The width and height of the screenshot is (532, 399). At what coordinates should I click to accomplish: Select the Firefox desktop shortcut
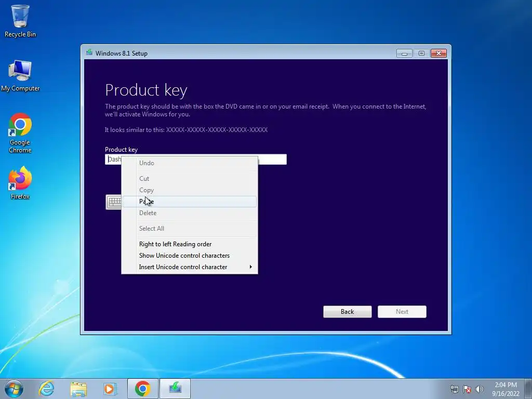coord(20,182)
